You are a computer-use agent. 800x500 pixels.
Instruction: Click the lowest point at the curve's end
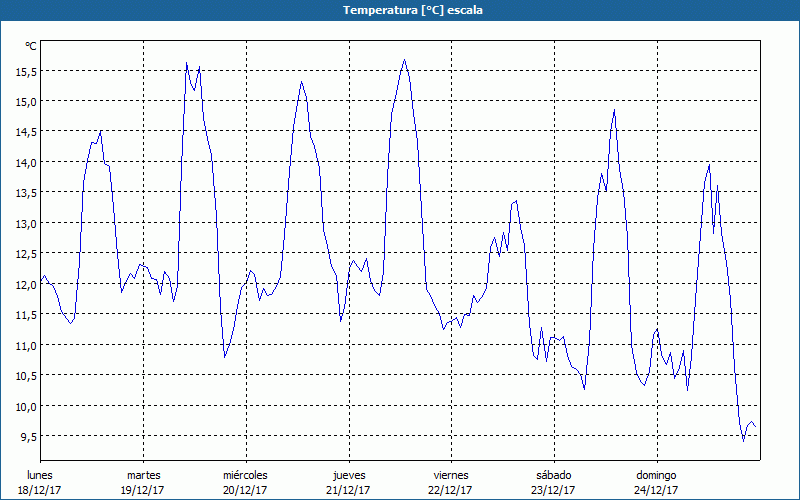(x=743, y=440)
